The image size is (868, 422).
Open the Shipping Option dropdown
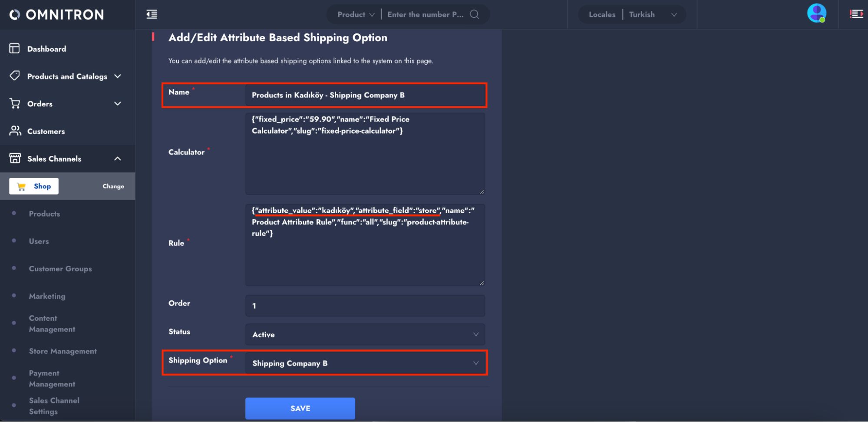pos(365,363)
